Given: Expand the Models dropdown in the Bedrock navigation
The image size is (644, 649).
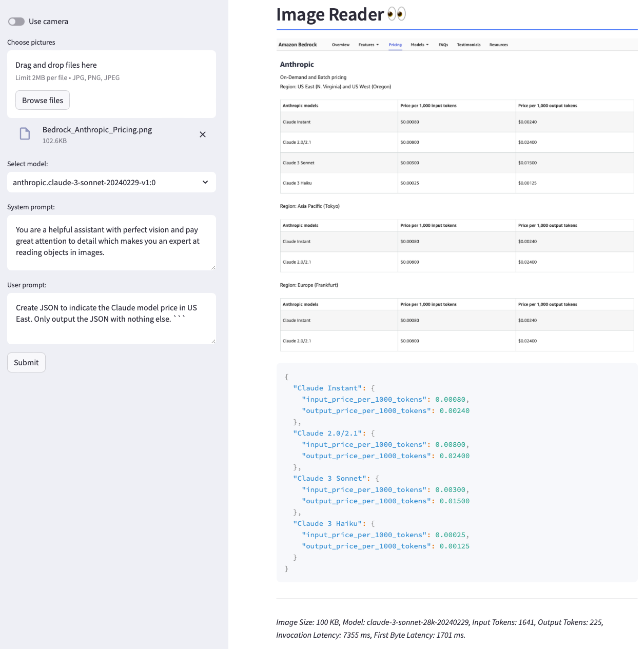Looking at the screenshot, I should coord(419,45).
